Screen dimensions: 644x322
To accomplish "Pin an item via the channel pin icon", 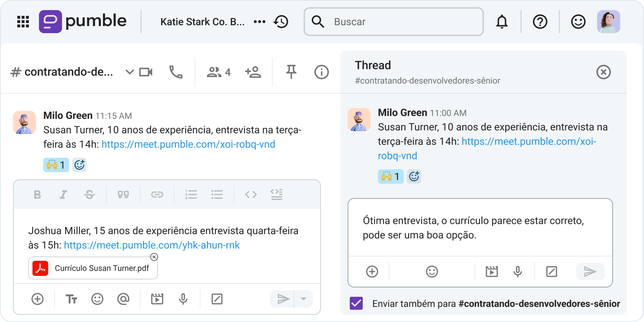I will click(291, 72).
